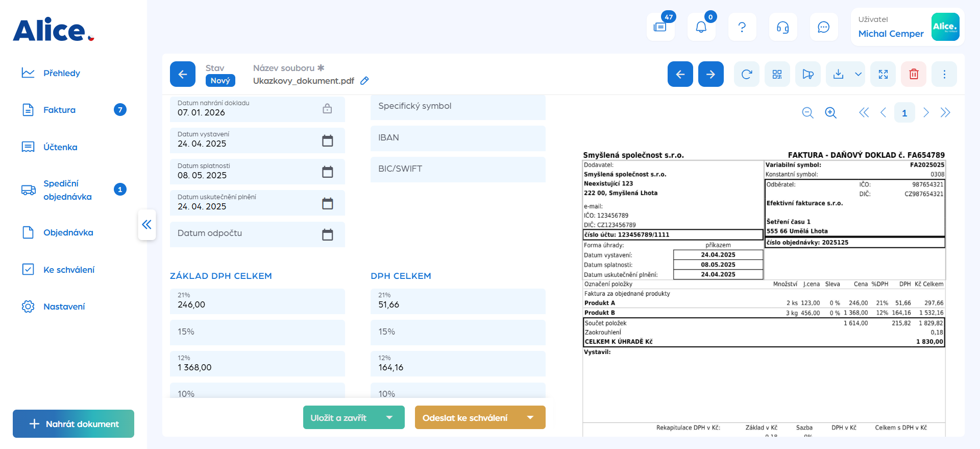The image size is (980, 449).
Task: Click the back arrow next to Stav
Action: click(183, 74)
